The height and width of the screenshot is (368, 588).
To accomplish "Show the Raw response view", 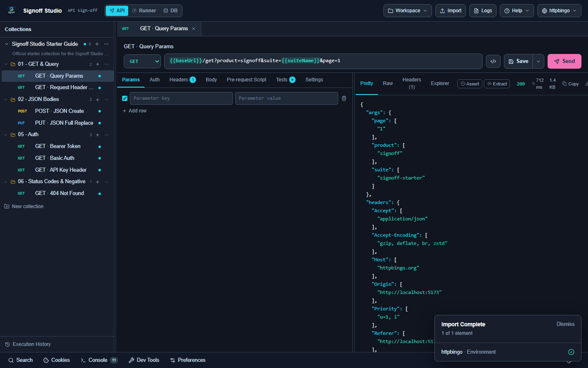I will (x=388, y=83).
